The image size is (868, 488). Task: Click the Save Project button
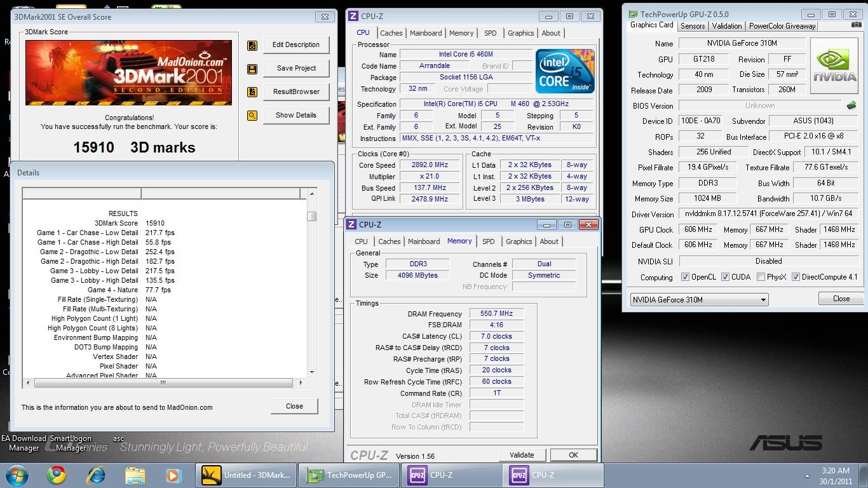[x=296, y=69]
